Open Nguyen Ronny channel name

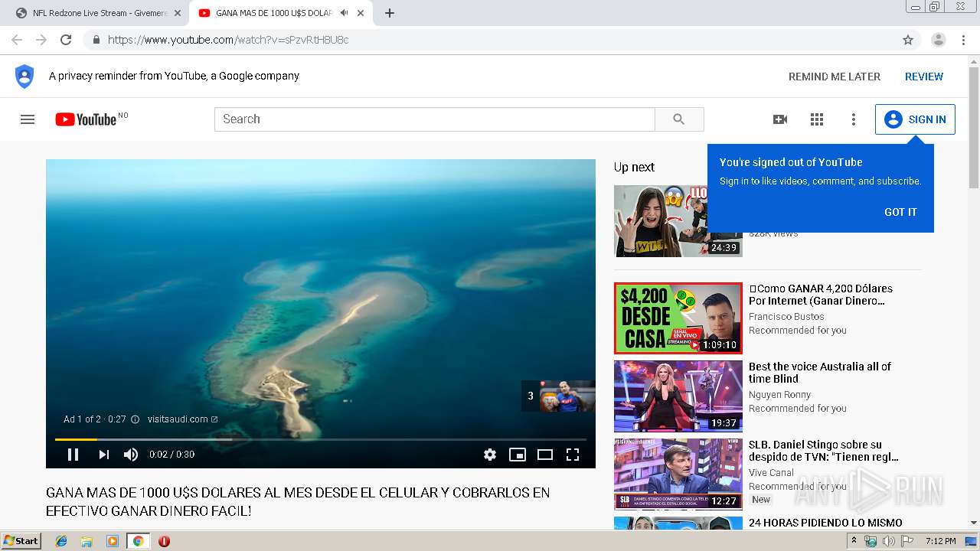779,395
